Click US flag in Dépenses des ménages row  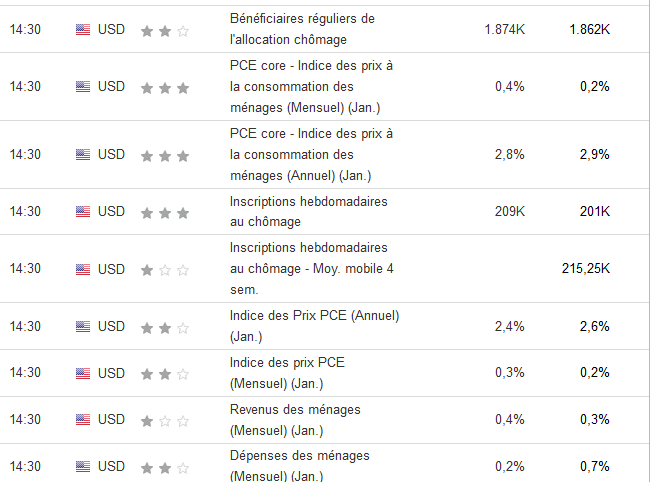pyautogui.click(x=82, y=467)
